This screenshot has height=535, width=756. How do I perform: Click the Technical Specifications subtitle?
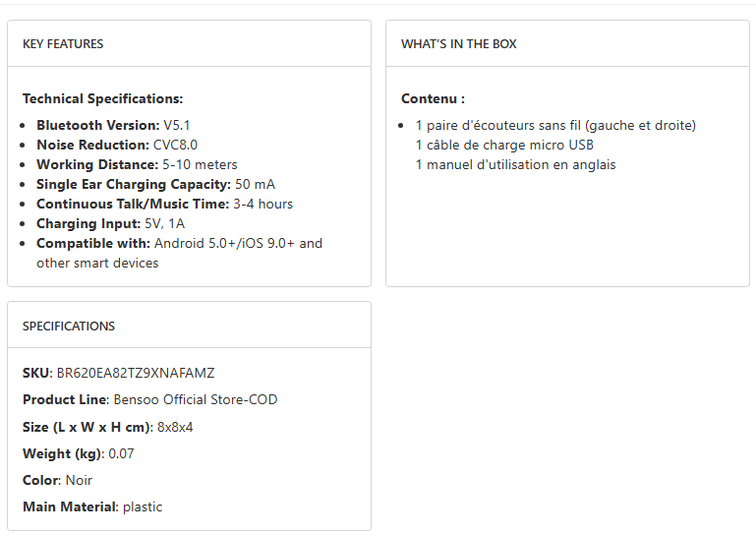(102, 99)
